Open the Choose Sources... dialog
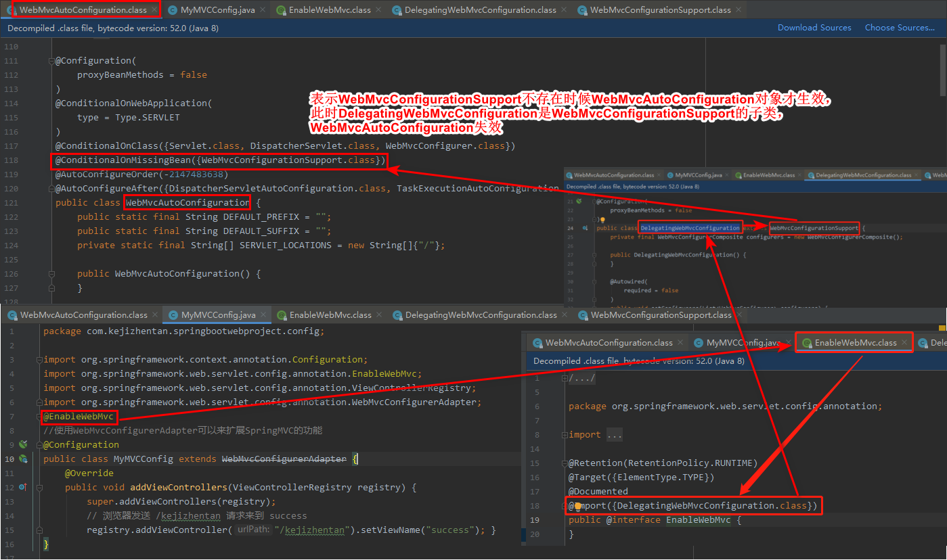This screenshot has height=560, width=947. click(900, 28)
